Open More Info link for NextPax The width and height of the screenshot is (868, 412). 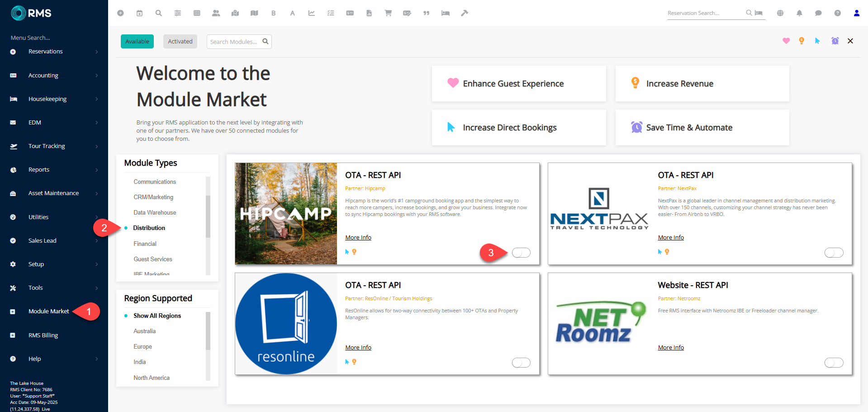pos(671,237)
